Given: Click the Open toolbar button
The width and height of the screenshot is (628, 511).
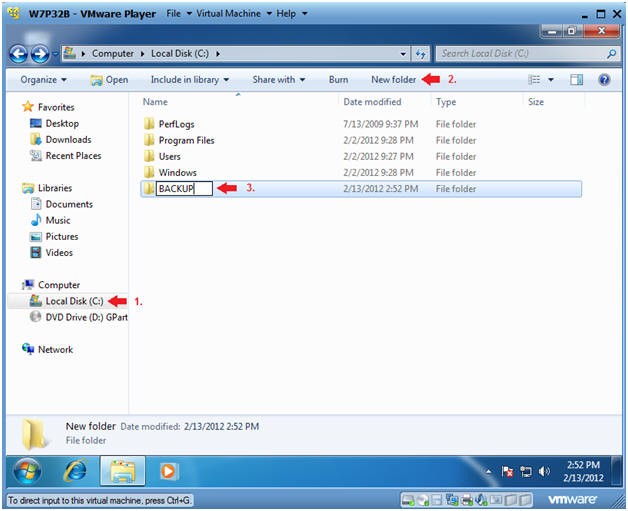Looking at the screenshot, I should 109,80.
